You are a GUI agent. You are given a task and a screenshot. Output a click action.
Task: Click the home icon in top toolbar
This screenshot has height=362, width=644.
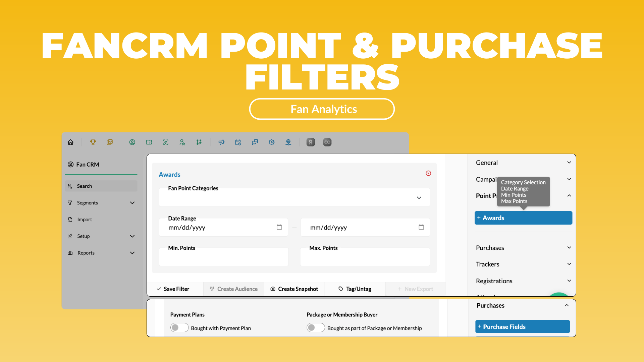pos(70,142)
